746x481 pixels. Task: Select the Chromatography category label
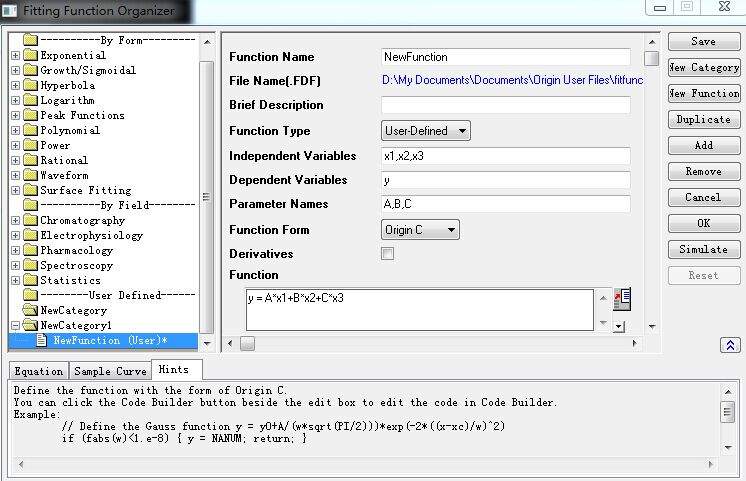point(82,220)
